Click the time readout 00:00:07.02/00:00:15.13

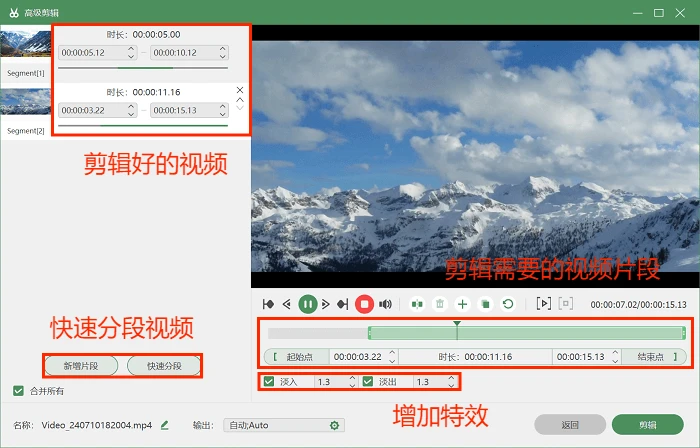pyautogui.click(x=638, y=305)
